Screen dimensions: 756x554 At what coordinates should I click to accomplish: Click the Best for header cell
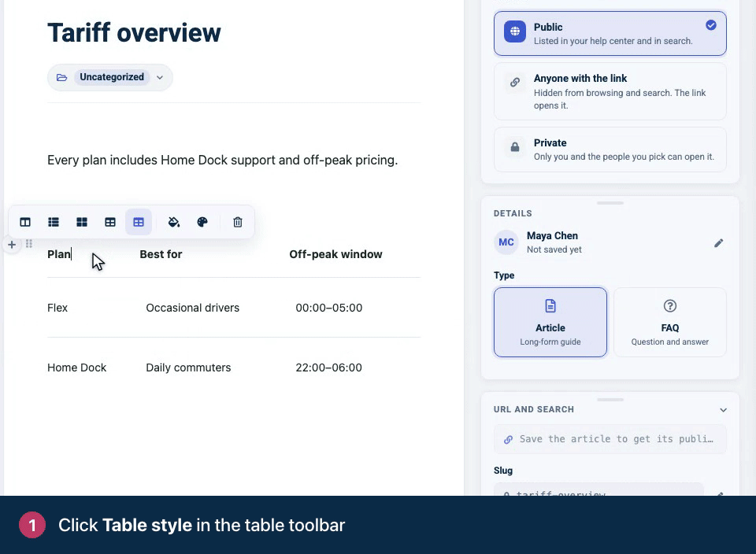pyautogui.click(x=161, y=254)
